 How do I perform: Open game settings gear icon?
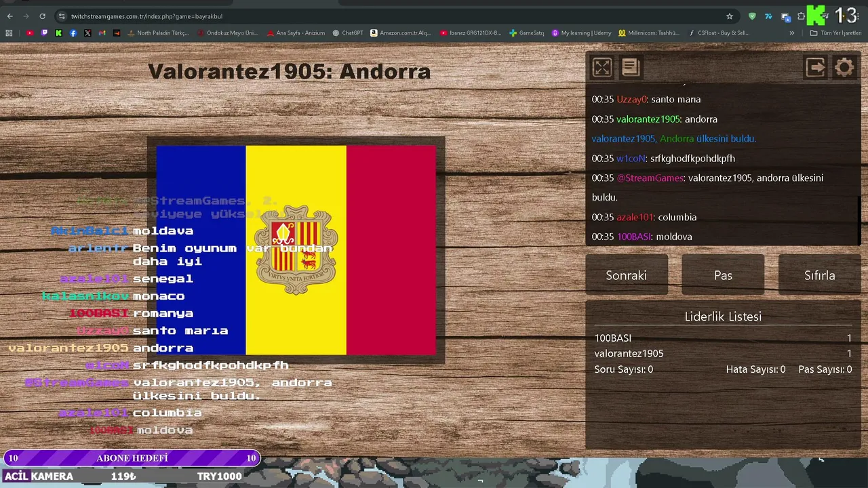pos(844,67)
